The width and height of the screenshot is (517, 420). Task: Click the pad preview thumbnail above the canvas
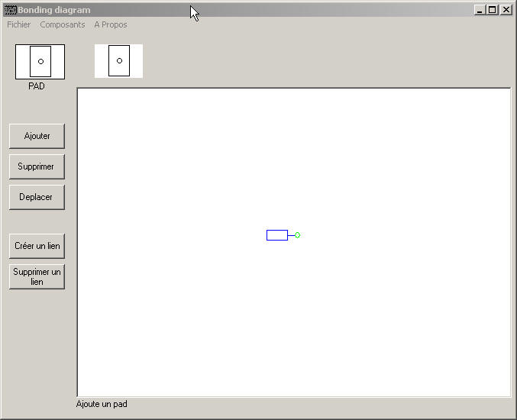(x=118, y=60)
